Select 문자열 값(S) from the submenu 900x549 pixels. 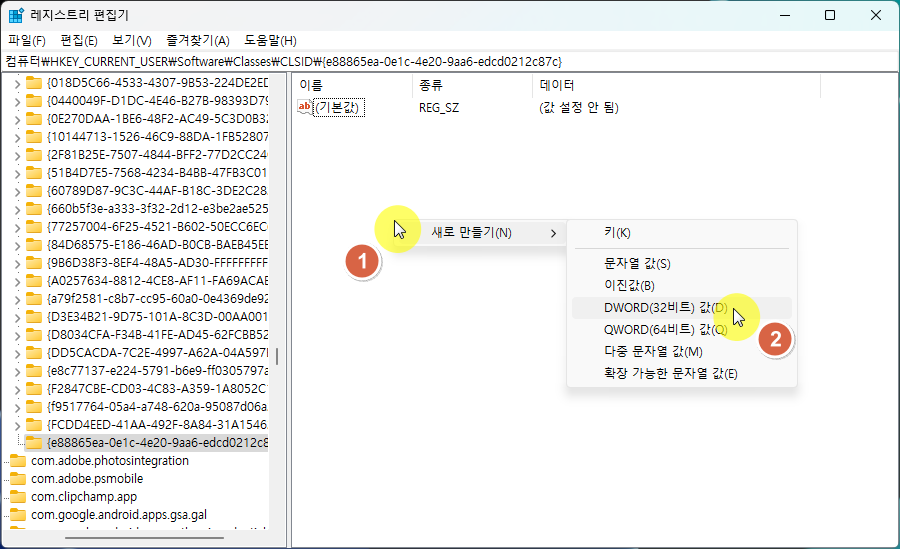tap(682, 264)
